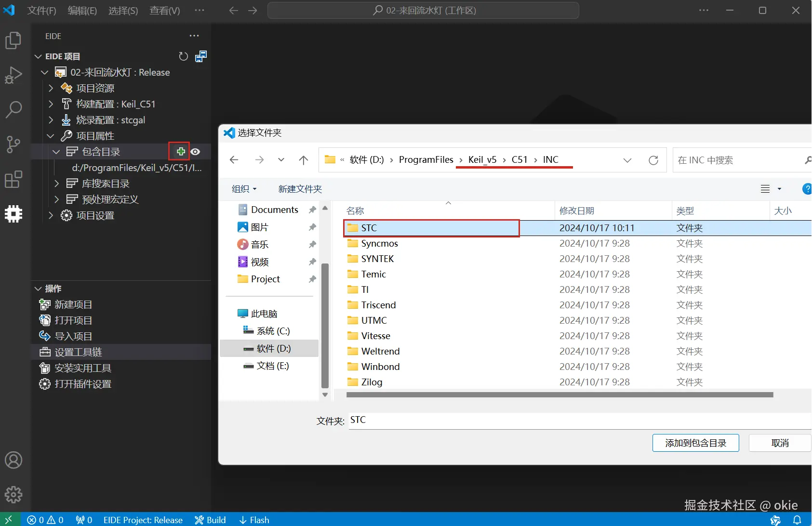
Task: Click Flash in the status bar
Action: pyautogui.click(x=254, y=520)
